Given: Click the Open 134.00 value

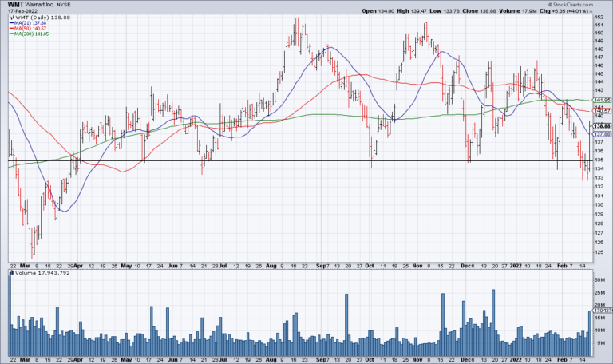Looking at the screenshot, I should (x=378, y=11).
